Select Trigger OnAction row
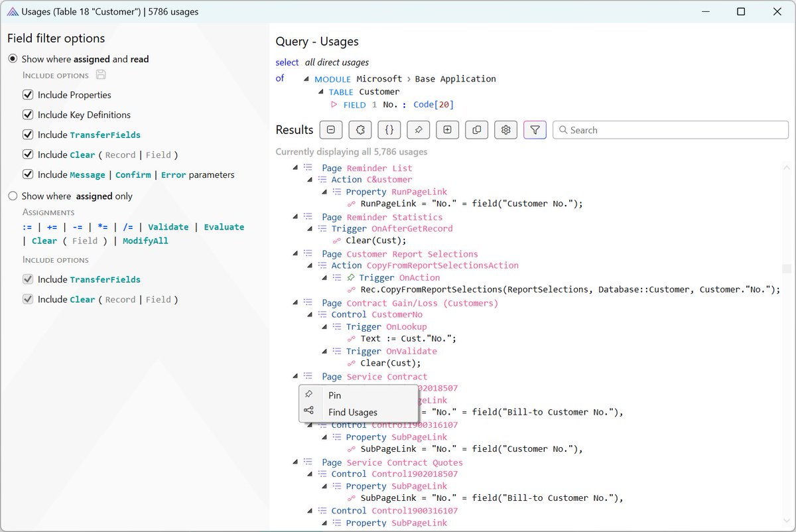Viewport: 796px width, 532px height. click(399, 278)
